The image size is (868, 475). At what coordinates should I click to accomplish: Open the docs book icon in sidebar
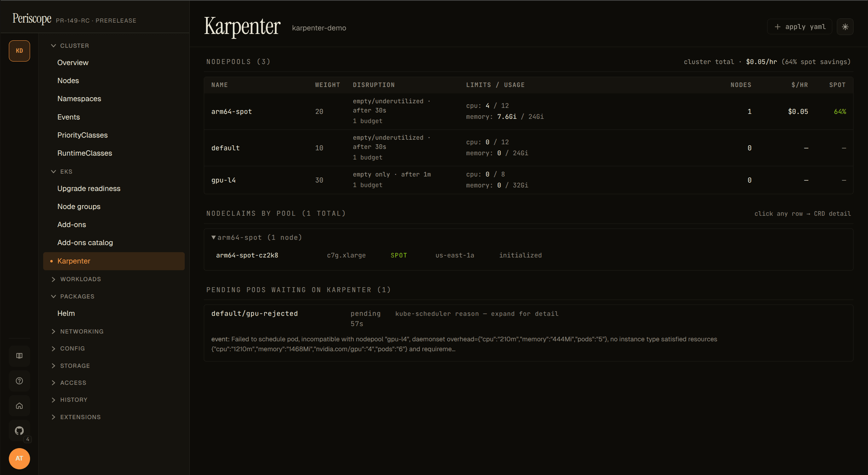pyautogui.click(x=19, y=356)
